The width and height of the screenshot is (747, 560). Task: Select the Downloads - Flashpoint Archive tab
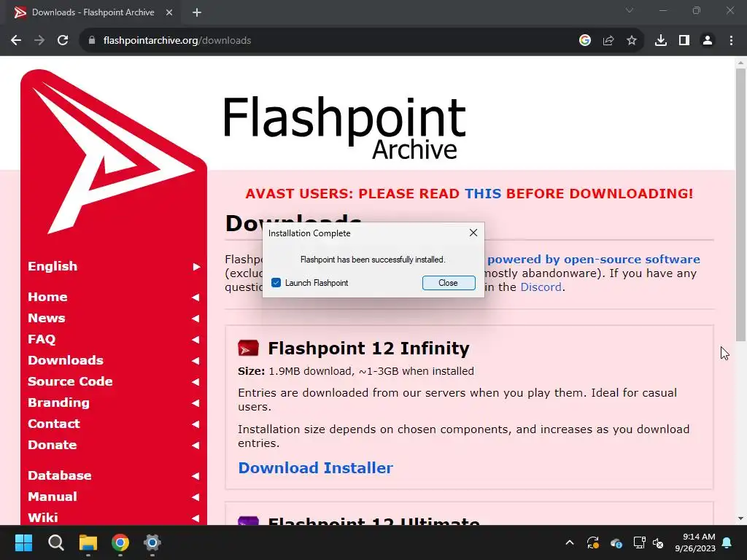click(93, 12)
